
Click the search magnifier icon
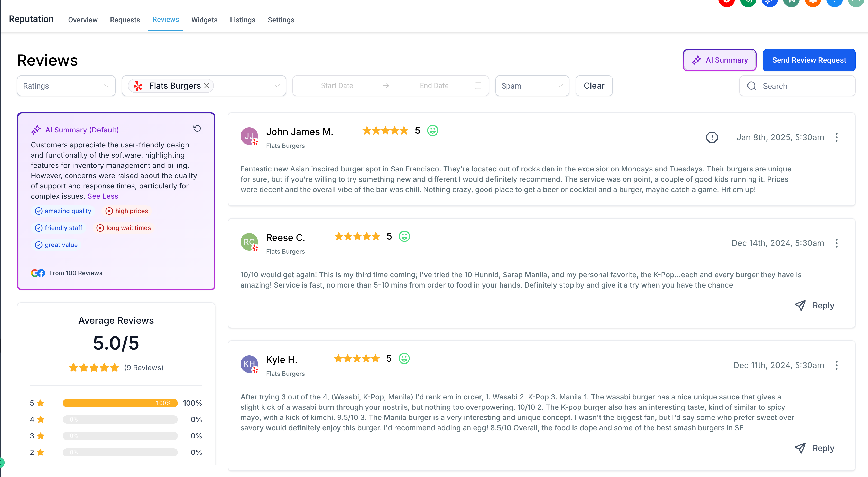coord(751,86)
